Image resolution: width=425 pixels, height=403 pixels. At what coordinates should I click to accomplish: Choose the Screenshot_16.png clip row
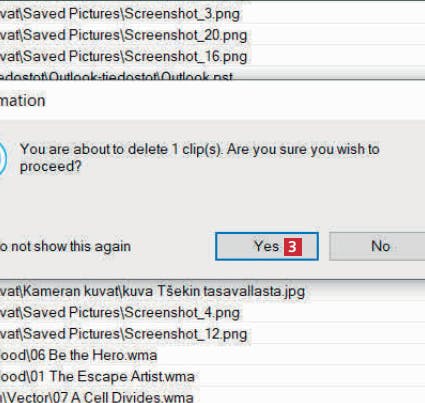212,56
